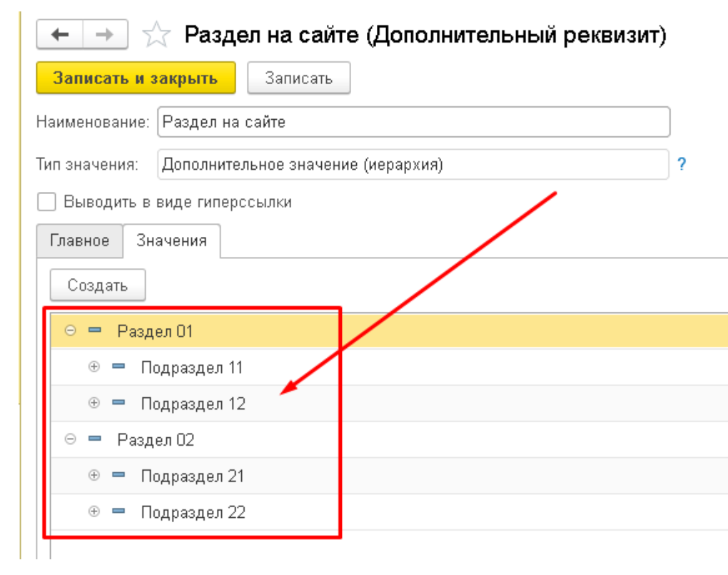
Task: Click the Тип значения field
Action: tap(413, 164)
